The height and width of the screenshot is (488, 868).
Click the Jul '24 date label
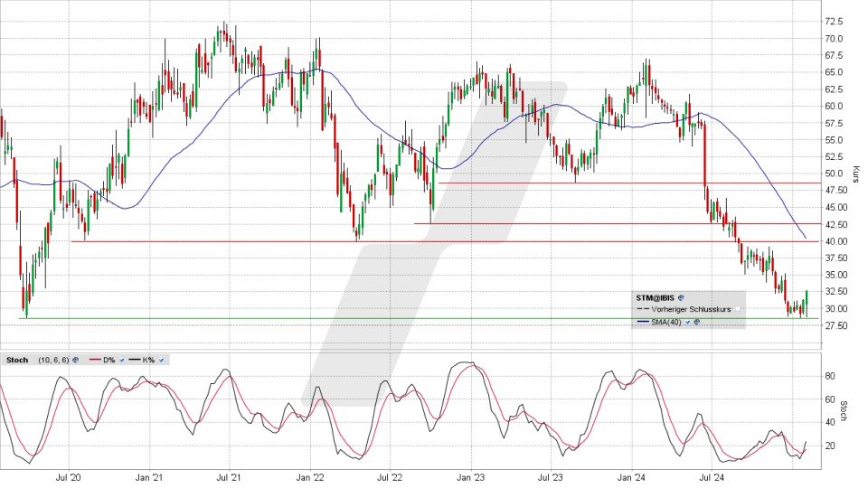click(712, 477)
